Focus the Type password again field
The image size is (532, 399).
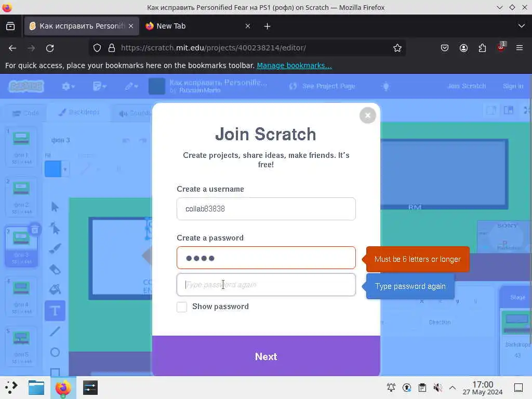(x=266, y=285)
